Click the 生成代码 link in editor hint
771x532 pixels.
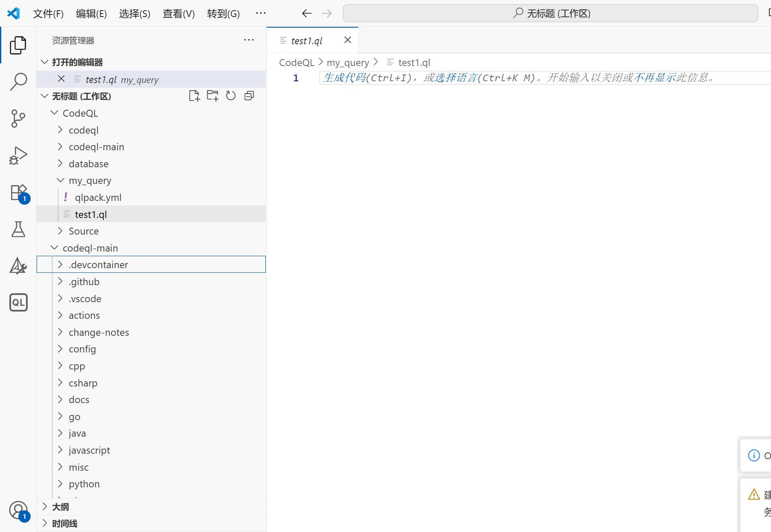click(x=344, y=78)
